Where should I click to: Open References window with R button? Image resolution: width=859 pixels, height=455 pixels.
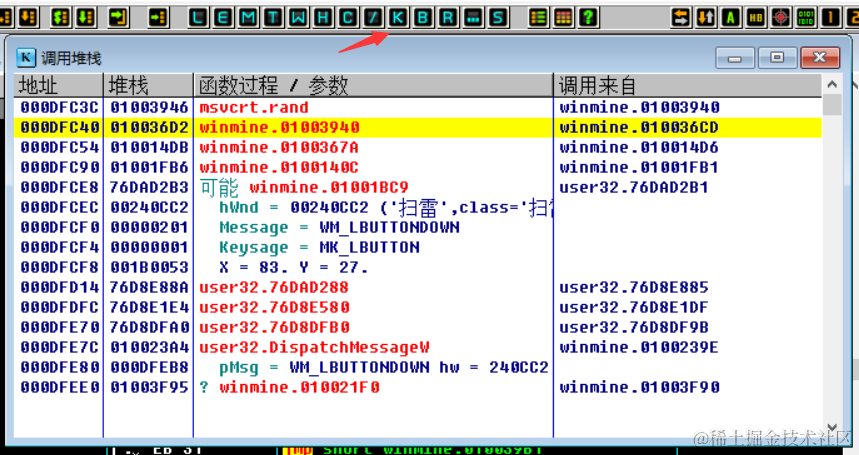coord(448,18)
